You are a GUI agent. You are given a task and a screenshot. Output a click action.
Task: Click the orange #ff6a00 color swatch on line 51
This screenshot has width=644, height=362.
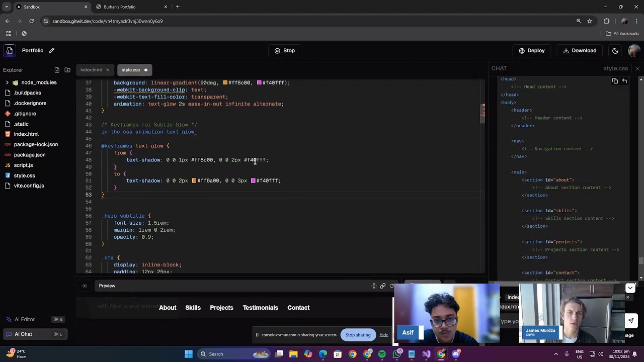[194, 180]
